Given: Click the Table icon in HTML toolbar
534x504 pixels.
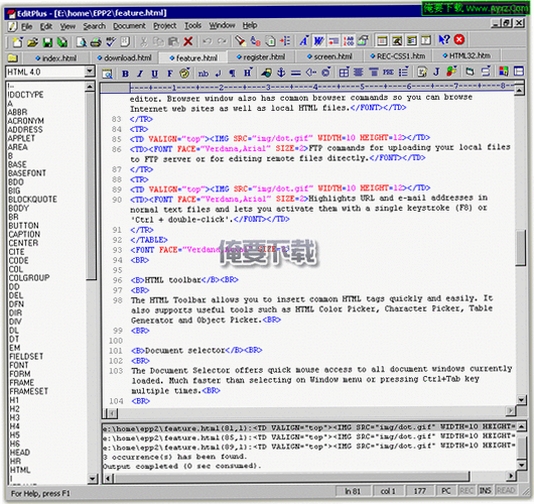Looking at the screenshot, I should (344, 72).
